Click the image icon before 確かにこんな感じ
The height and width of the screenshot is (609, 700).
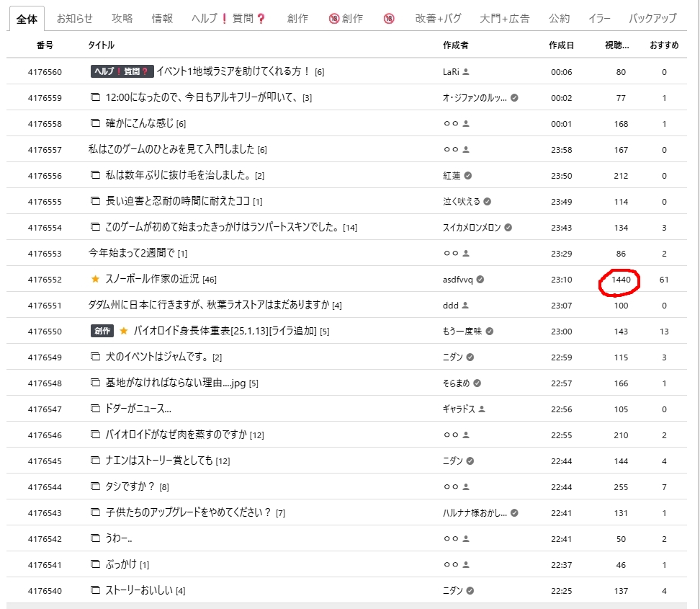tap(95, 123)
